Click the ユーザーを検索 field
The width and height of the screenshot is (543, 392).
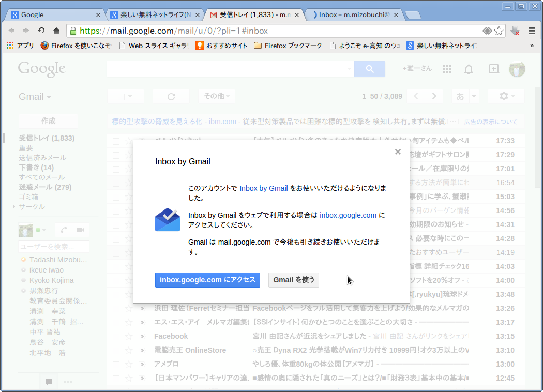[54, 247]
